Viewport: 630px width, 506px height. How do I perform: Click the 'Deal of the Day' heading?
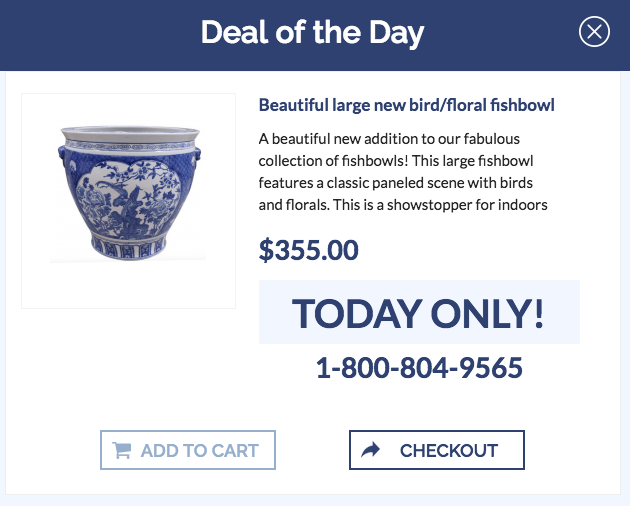(x=312, y=33)
